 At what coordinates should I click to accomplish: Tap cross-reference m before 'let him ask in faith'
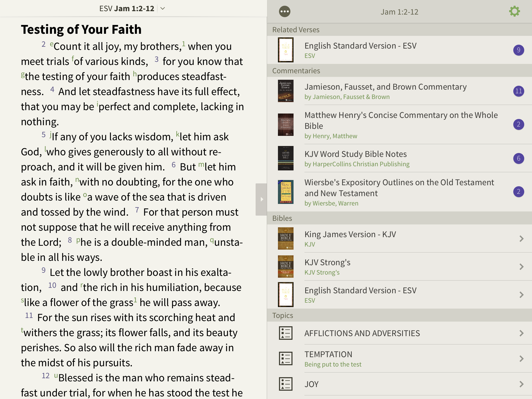[201, 164]
